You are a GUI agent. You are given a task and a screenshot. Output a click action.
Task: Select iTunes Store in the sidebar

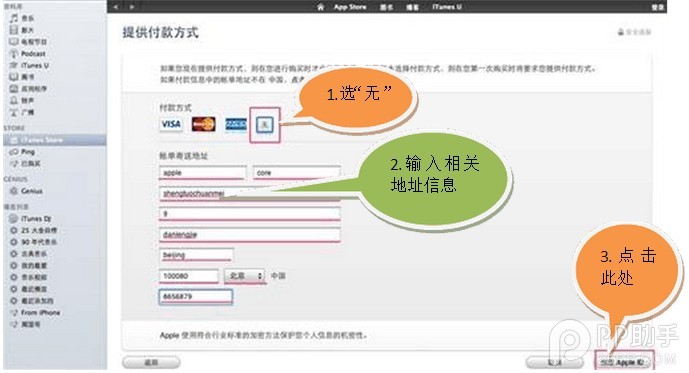coord(54,140)
